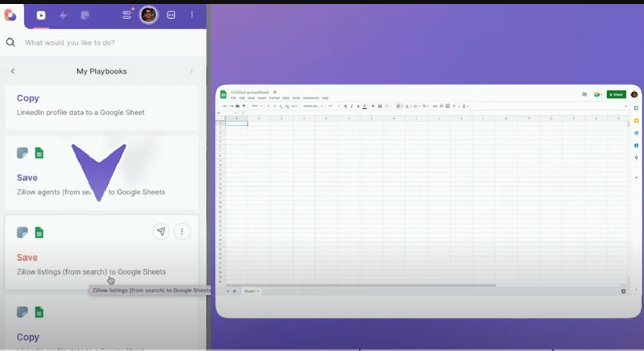This screenshot has height=351, width=644.
Task: Open the 'Copy LinkedIn profile data' playbook card
Action: click(x=101, y=108)
